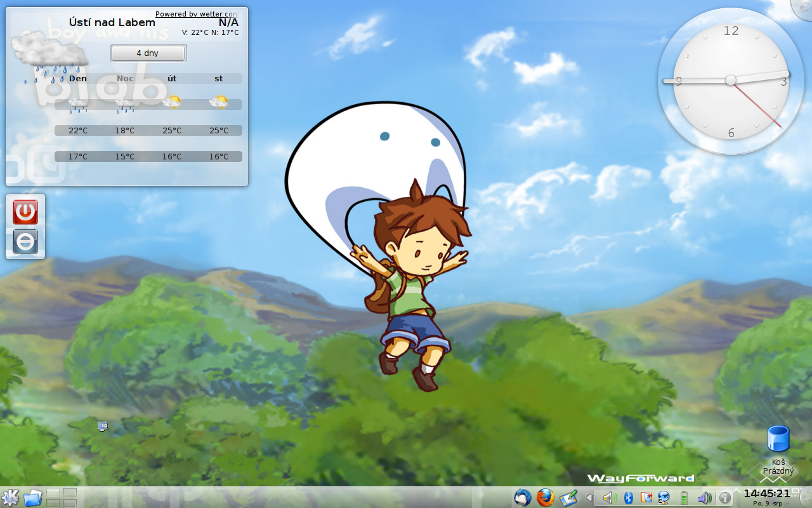Image resolution: width=812 pixels, height=508 pixels.
Task: Click the partly sunny icon under st
Action: click(x=219, y=102)
